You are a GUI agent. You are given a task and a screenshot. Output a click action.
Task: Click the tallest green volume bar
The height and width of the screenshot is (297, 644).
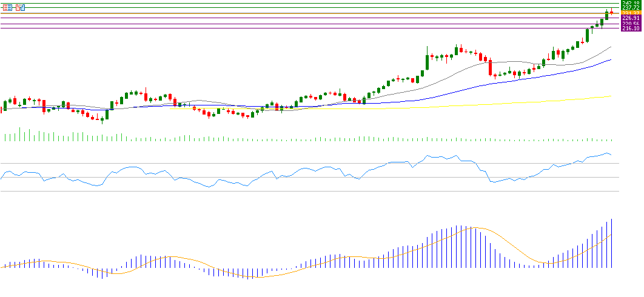pos(20,135)
